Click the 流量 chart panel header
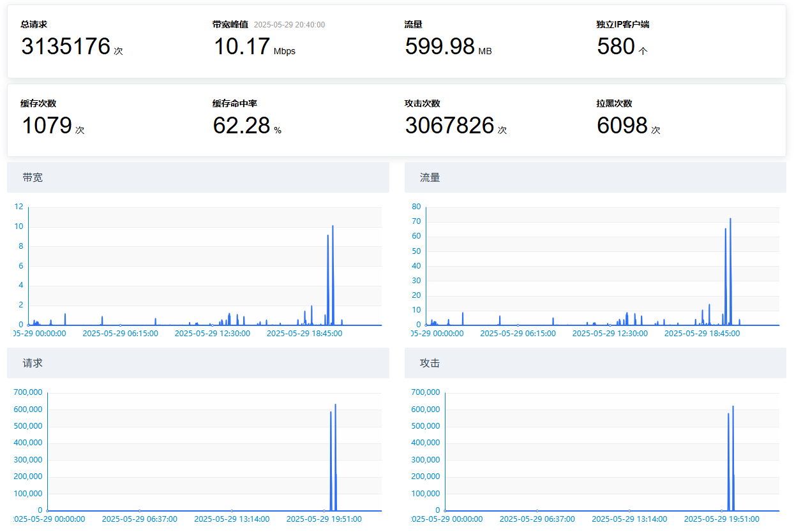 coord(595,177)
